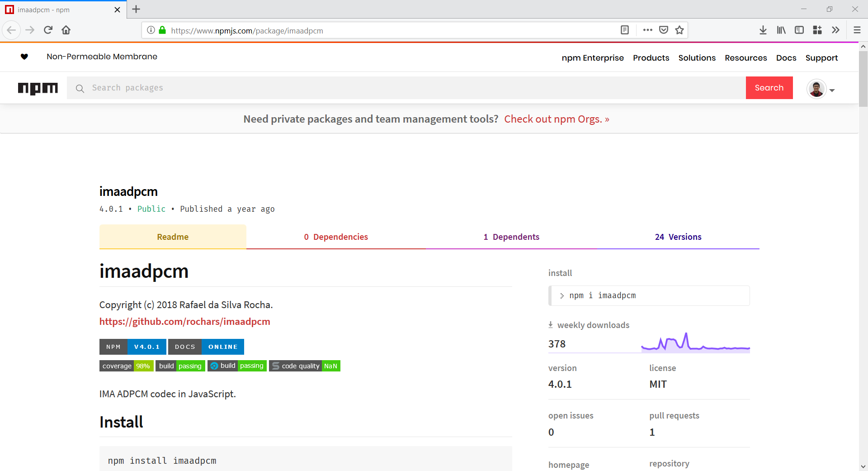
Task: Open page actions three-dot menu
Action: coord(647,30)
